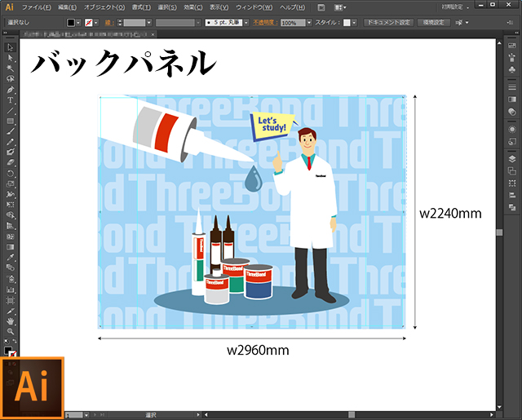Open the Pathfinder panel icon
The height and width of the screenshot is (420, 522).
(512, 207)
